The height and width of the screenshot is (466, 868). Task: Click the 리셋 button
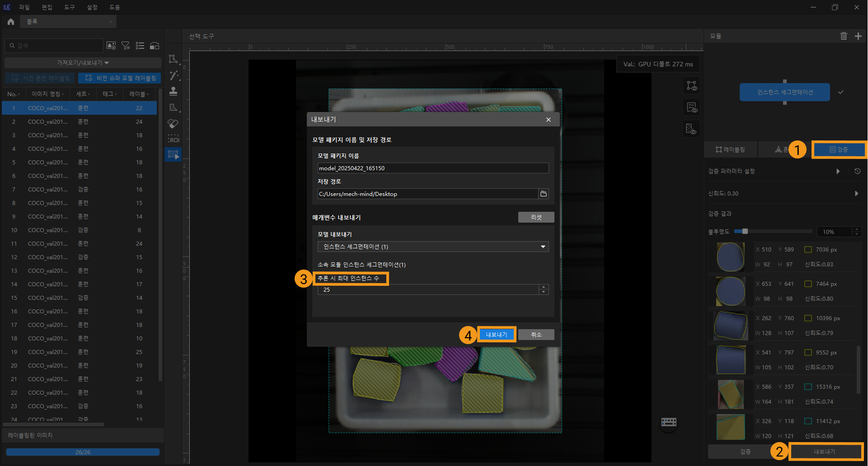[x=536, y=217]
